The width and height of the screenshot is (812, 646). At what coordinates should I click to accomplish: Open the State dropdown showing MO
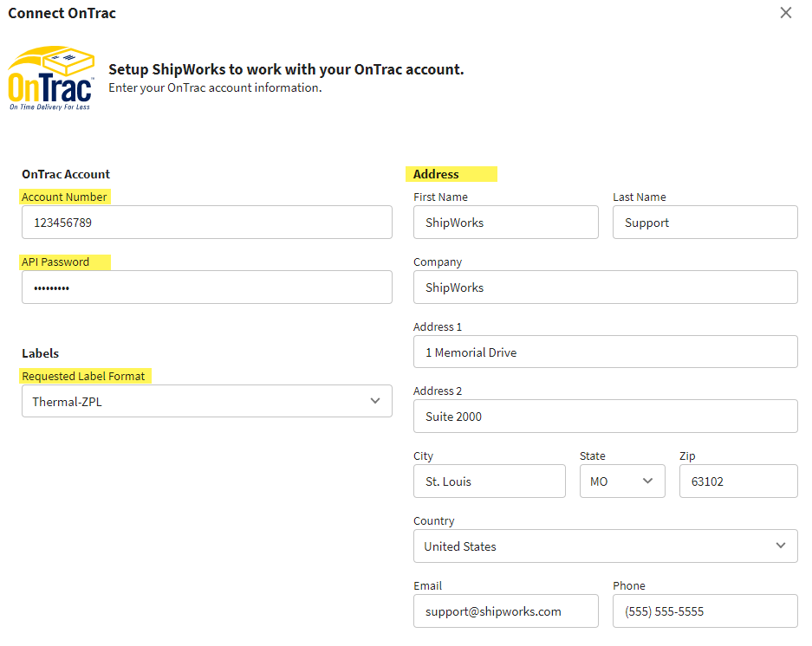click(622, 481)
